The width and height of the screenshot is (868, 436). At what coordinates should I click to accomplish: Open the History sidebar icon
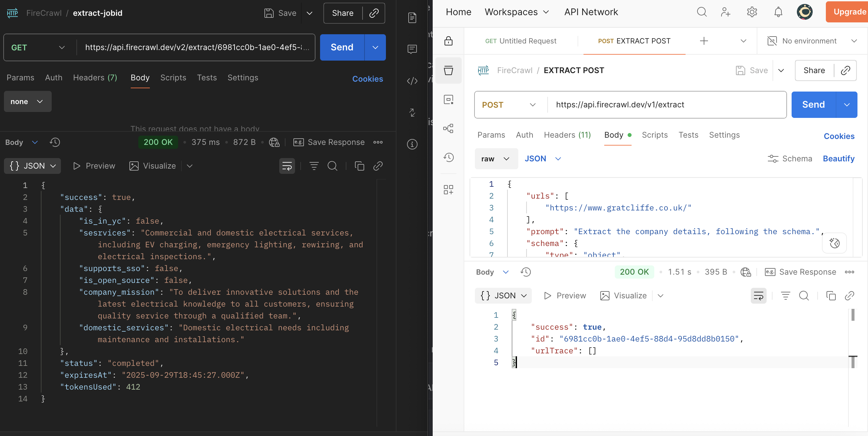tap(448, 157)
